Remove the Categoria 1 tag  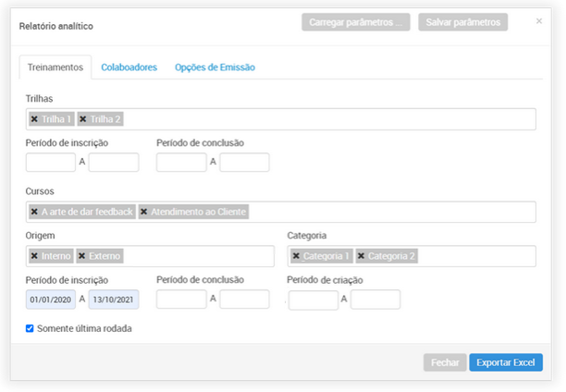(296, 256)
